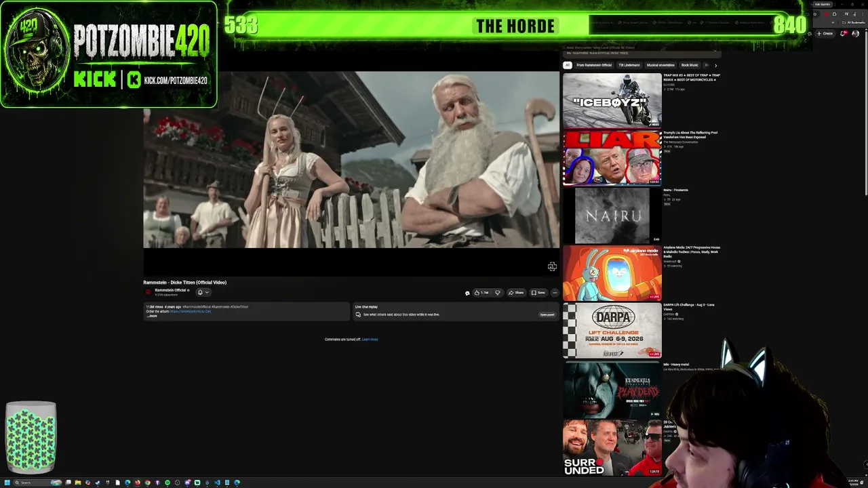The image size is (868, 488).
Task: Select the Rock Music filter chip
Action: pyautogui.click(x=690, y=65)
